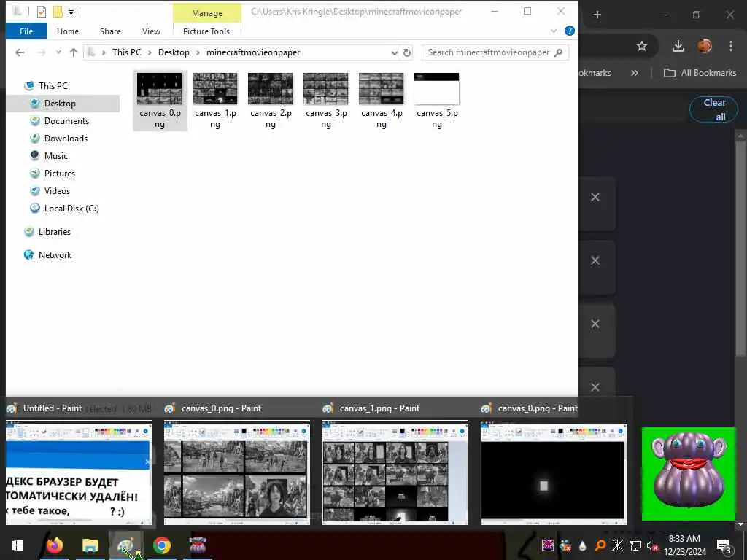Image resolution: width=747 pixels, height=560 pixels.
Task: Click the search magnifier icon
Action: click(559, 52)
